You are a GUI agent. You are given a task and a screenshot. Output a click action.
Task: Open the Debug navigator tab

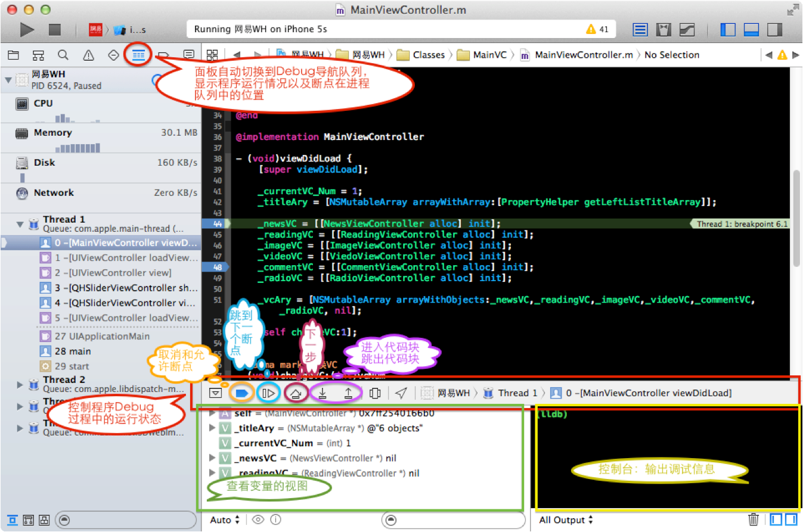pos(138,55)
